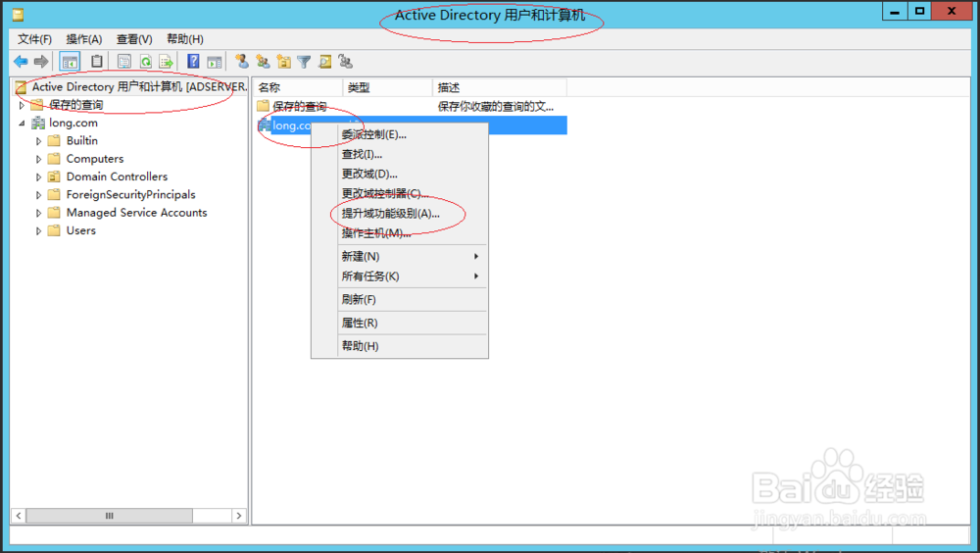Sort by the 名称 column header
Screen dimensions: 980x553
point(298,87)
